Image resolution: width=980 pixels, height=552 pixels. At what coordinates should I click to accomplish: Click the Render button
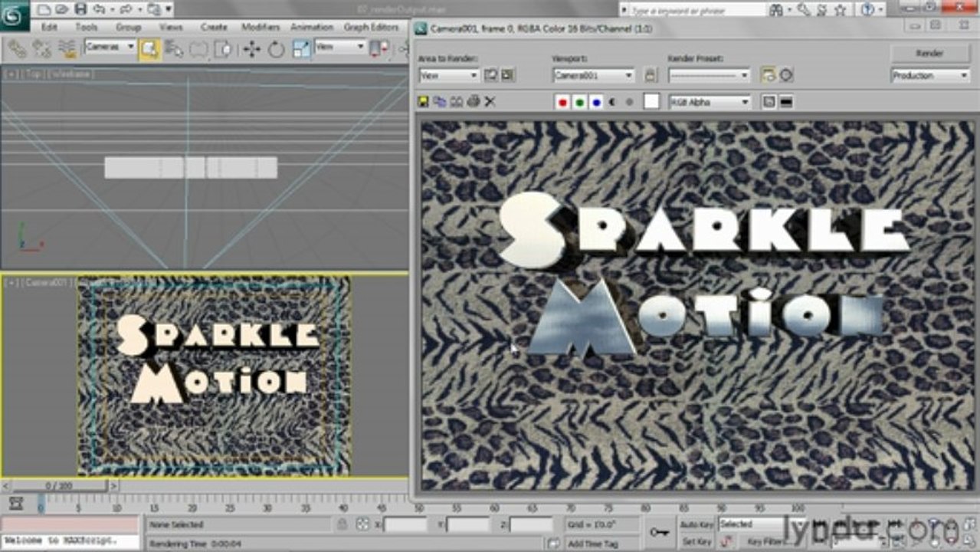coord(929,54)
